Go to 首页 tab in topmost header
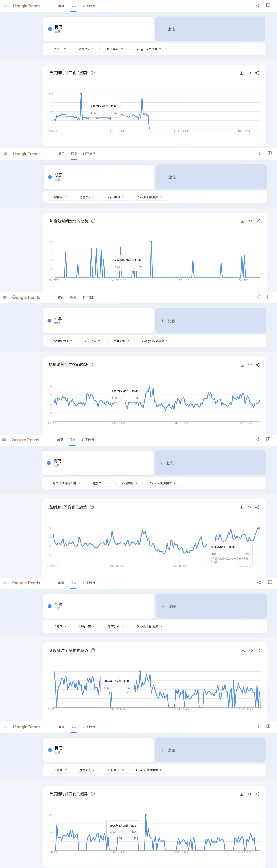The image size is (277, 868). [x=61, y=6]
